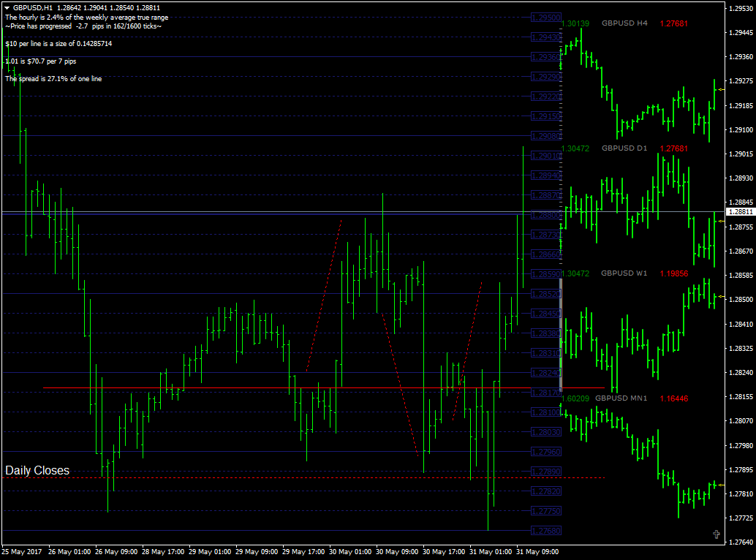Click the 1.29150 grid level label
The height and width of the screenshot is (560, 756).
pyautogui.click(x=545, y=116)
